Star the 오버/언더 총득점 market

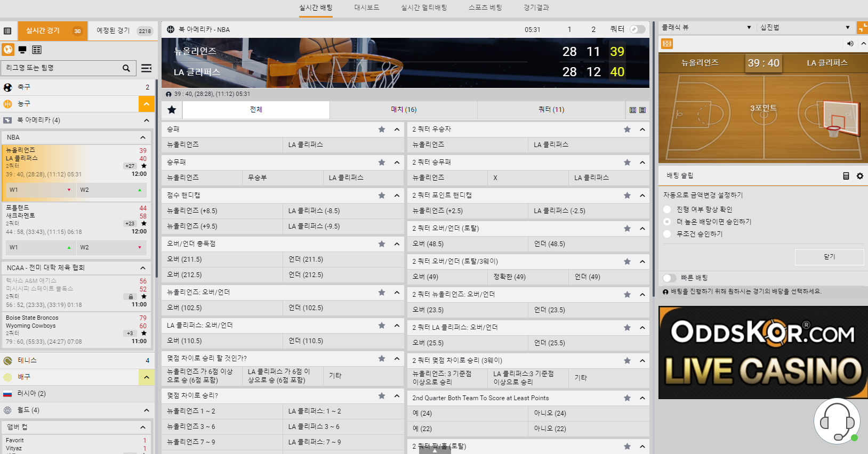coord(382,244)
